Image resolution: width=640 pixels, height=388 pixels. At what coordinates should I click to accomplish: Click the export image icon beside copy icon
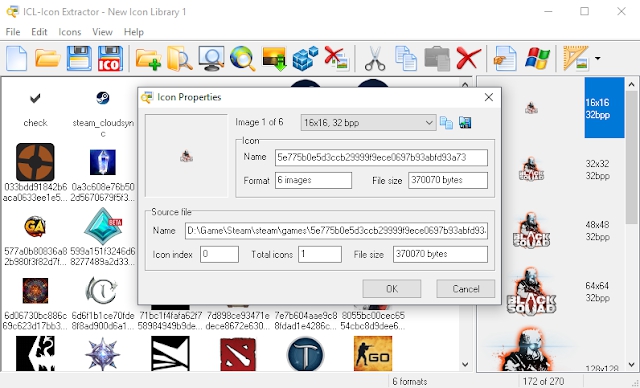(x=465, y=122)
